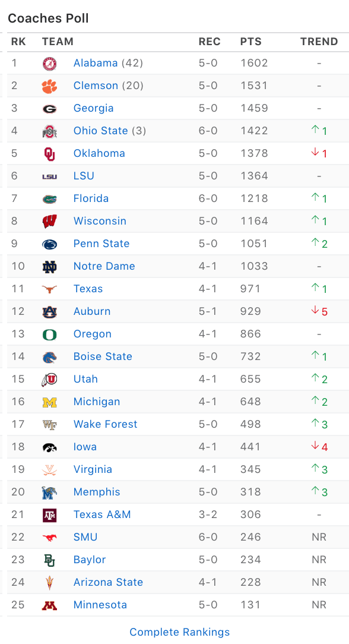Click the Oklahoma OU logo
The image size is (349, 644).
50,154
